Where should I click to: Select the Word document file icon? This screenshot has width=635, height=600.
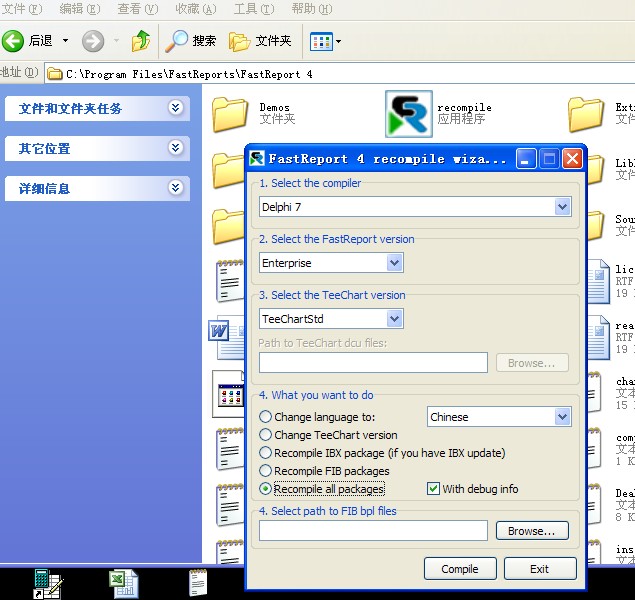click(226, 337)
